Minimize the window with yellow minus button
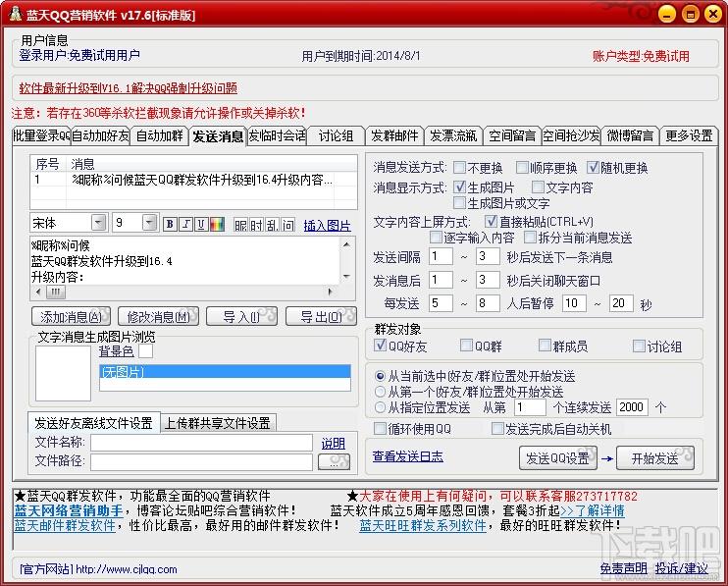This screenshot has width=728, height=586. point(667,14)
